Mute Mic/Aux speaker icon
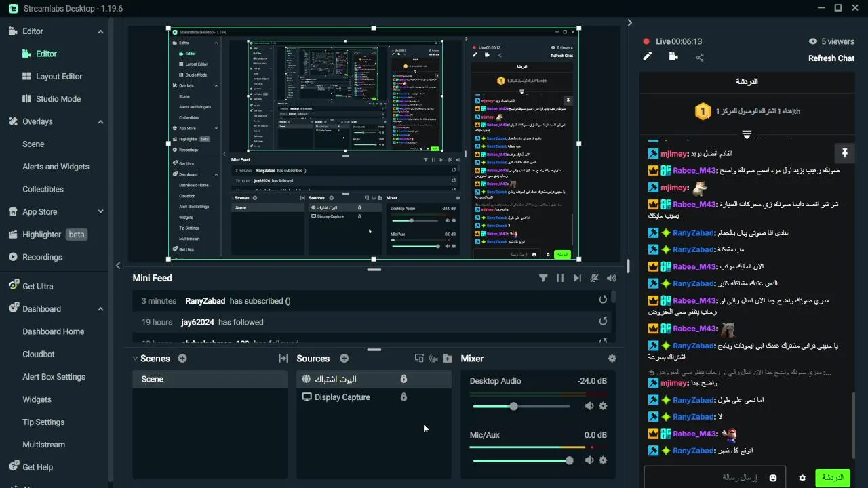This screenshot has height=488, width=868. [x=589, y=460]
